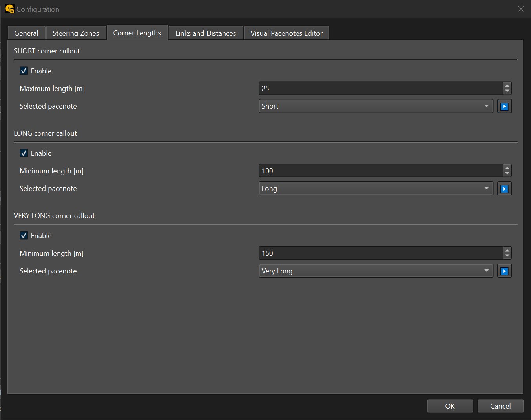The width and height of the screenshot is (531, 420).
Task: Increase LONG corner minimum length spinner
Action: [507, 168]
